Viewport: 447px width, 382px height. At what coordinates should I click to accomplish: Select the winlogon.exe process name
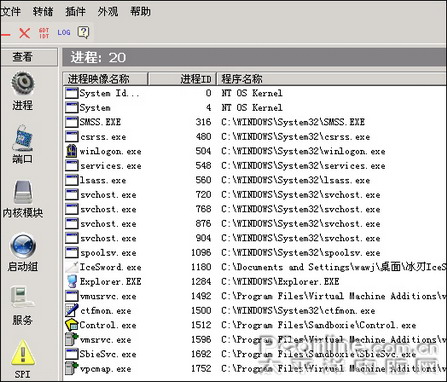[x=110, y=151]
